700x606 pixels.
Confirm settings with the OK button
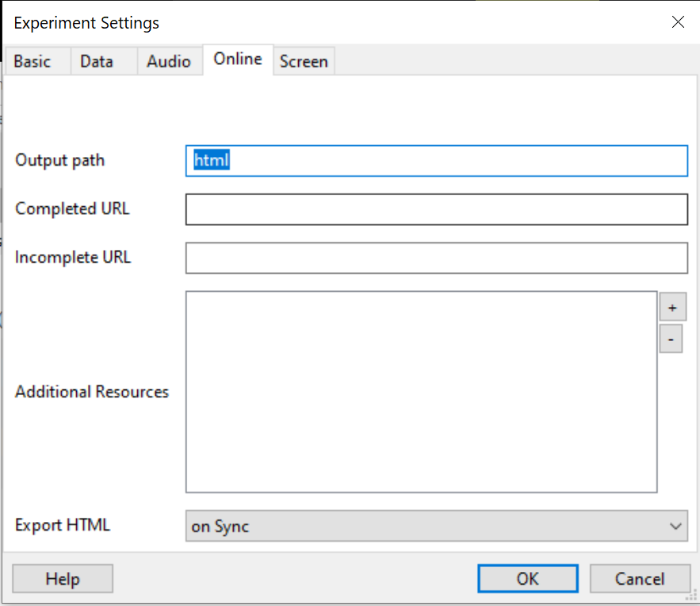[528, 579]
